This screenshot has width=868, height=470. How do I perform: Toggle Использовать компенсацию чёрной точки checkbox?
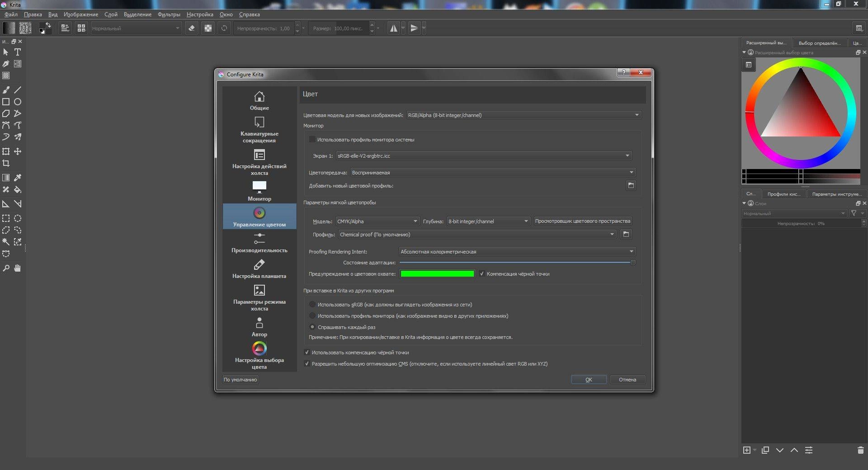click(307, 352)
